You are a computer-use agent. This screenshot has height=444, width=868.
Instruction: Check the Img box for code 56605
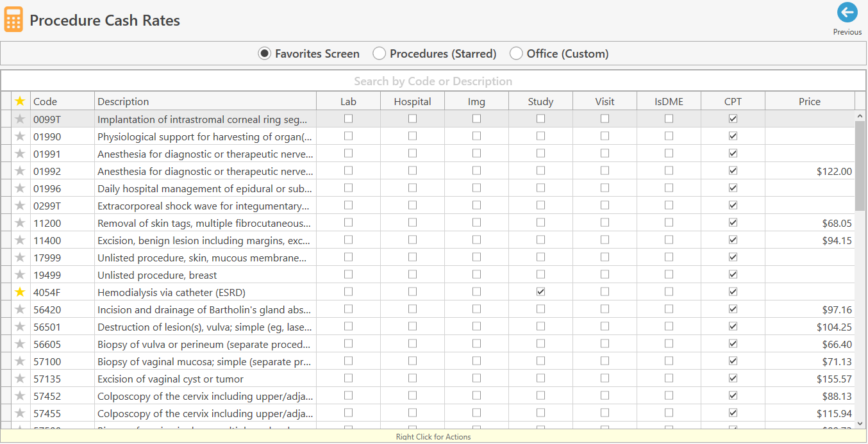[x=476, y=343]
